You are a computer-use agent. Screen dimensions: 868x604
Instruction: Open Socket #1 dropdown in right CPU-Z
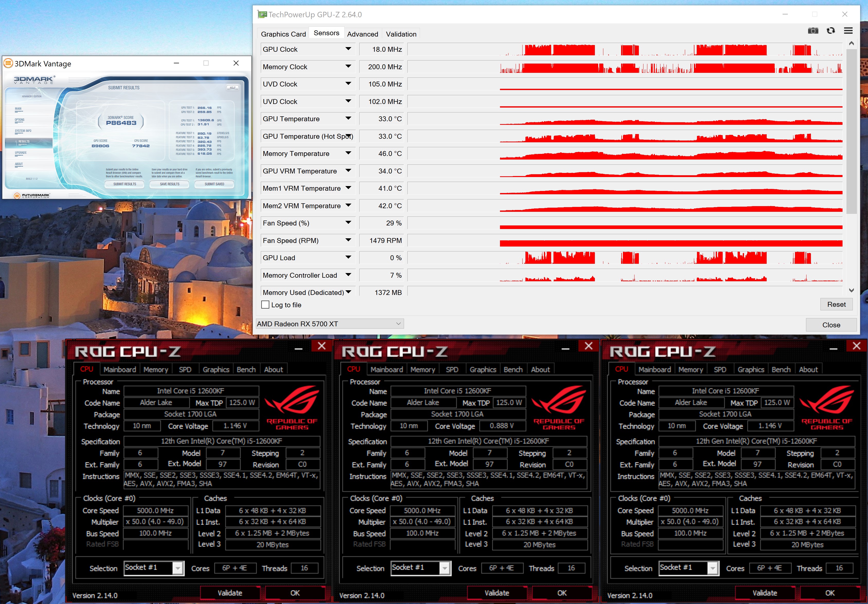click(x=713, y=568)
